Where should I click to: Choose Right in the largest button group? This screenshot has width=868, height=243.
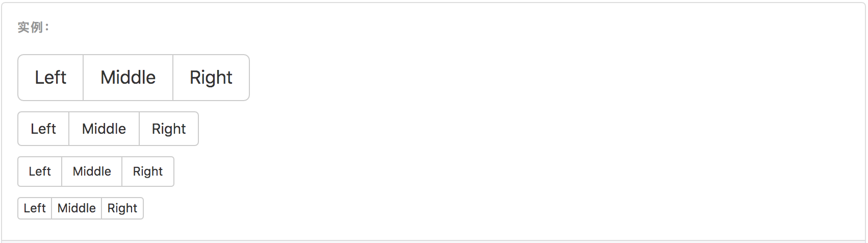click(211, 78)
